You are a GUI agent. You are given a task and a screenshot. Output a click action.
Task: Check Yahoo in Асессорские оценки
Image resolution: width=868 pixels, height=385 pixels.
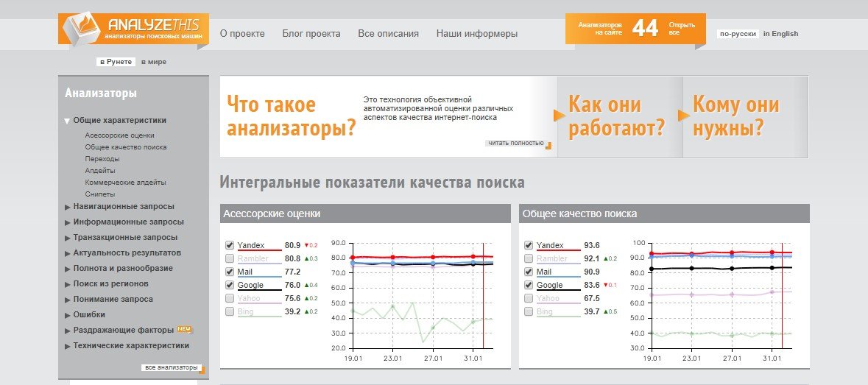(x=230, y=298)
